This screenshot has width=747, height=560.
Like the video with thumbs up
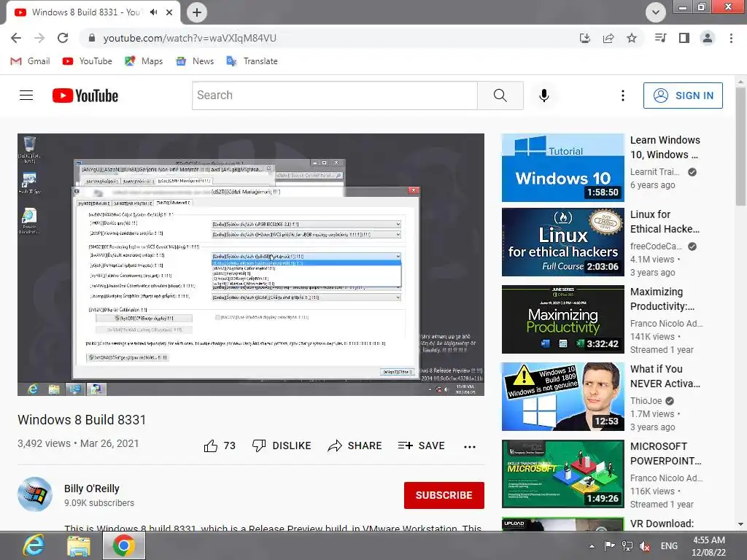pos(220,446)
